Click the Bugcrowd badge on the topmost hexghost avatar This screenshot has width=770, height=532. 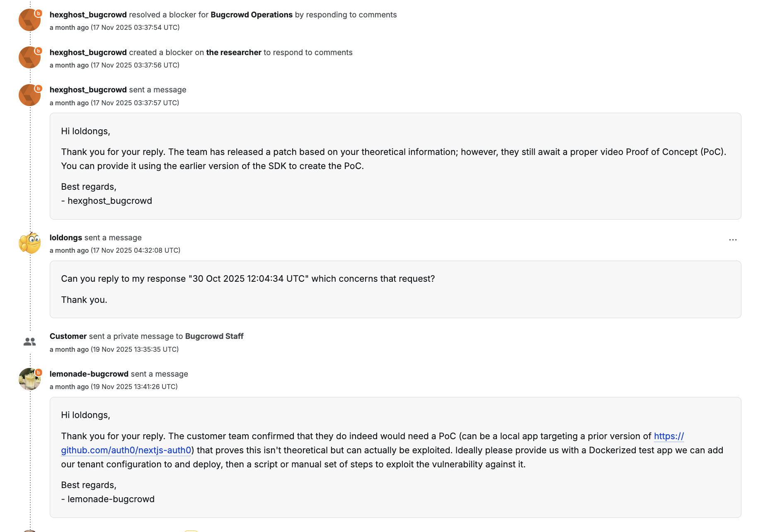[x=38, y=13]
